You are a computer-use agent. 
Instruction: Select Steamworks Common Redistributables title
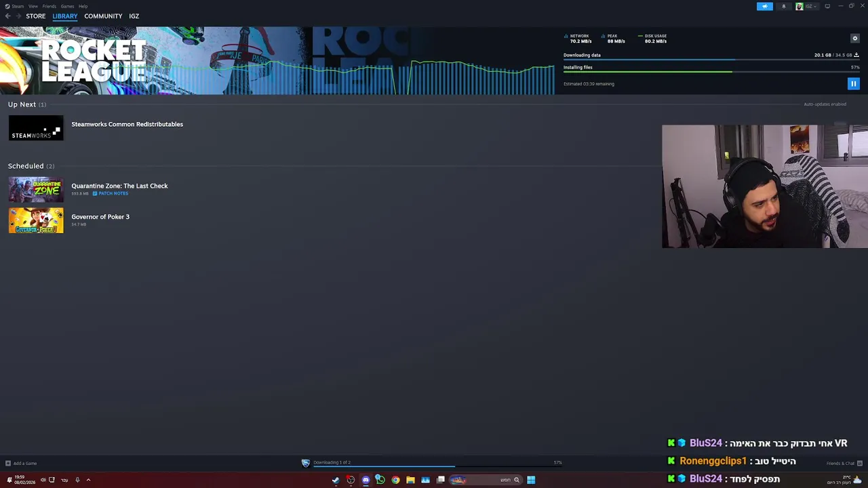point(127,124)
